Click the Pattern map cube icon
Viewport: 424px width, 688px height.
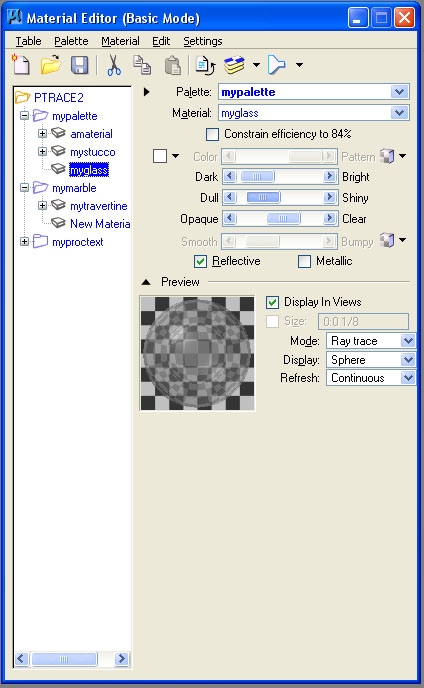pos(387,156)
